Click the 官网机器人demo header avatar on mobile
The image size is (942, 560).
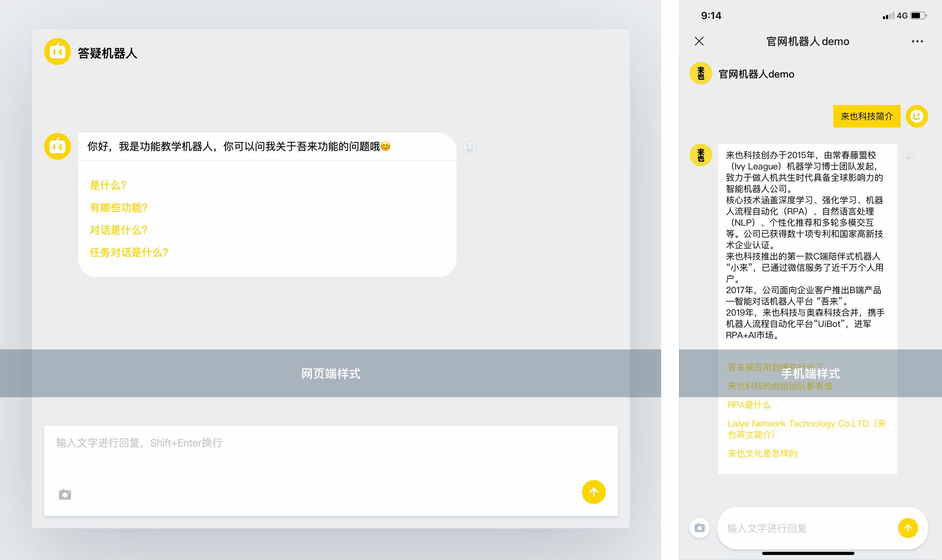(701, 74)
